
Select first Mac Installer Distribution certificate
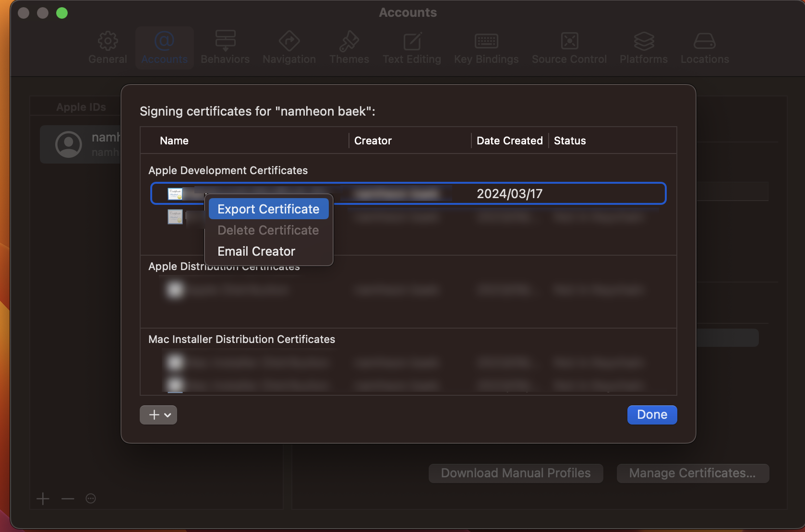[409, 363]
